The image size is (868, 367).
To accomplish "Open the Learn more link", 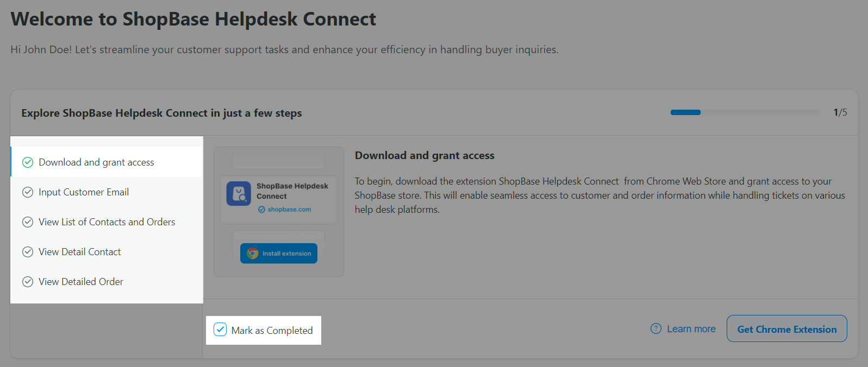I will coord(691,329).
